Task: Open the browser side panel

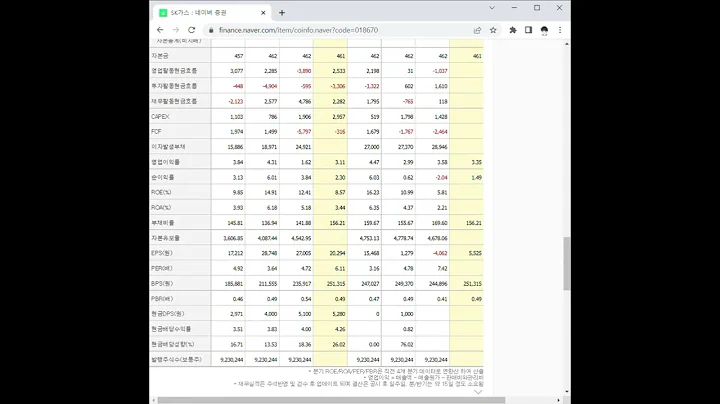Action: (529, 30)
